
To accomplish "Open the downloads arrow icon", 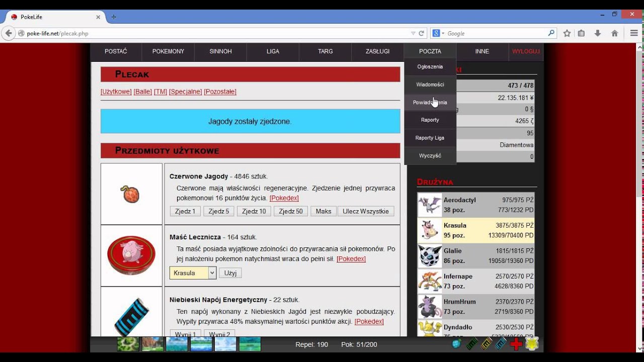I will pyautogui.click(x=598, y=33).
